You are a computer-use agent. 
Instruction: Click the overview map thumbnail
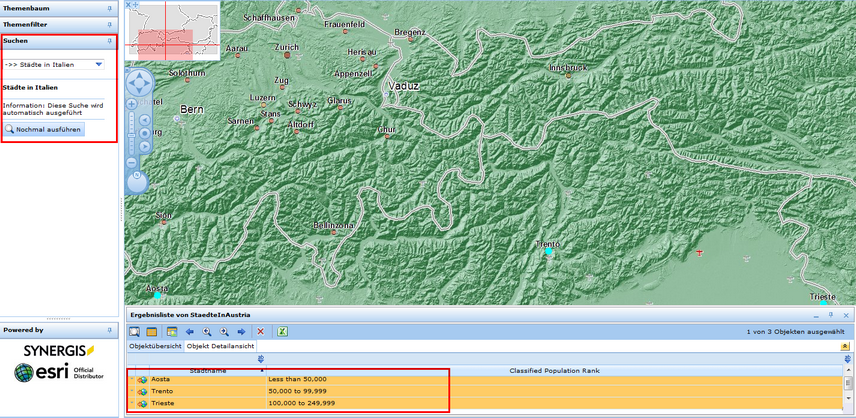click(x=173, y=31)
